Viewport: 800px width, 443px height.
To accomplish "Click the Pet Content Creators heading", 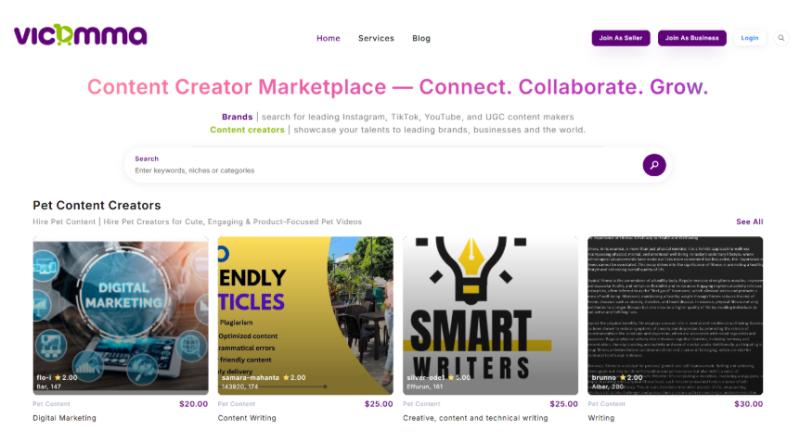I will pos(96,205).
